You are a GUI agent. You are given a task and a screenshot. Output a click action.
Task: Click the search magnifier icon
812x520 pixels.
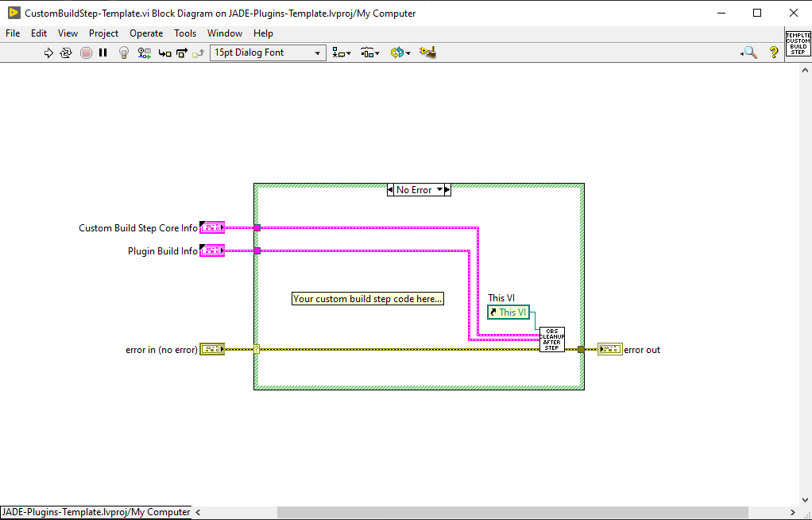[x=748, y=52]
